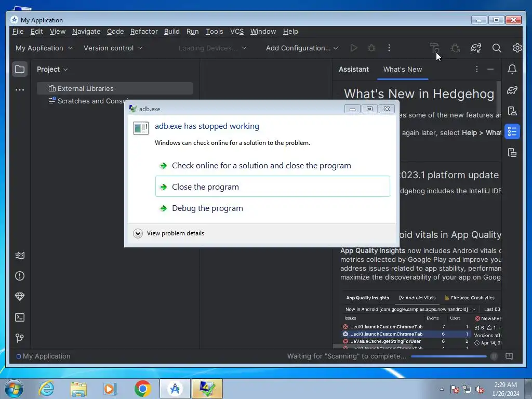Viewport: 532px width, 399px height.
Task: Expand View problem details chevron
Action: coord(138,233)
